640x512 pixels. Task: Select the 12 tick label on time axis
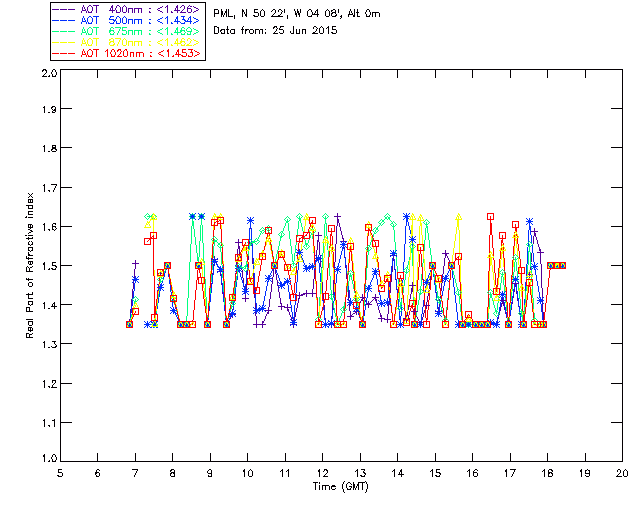322,473
